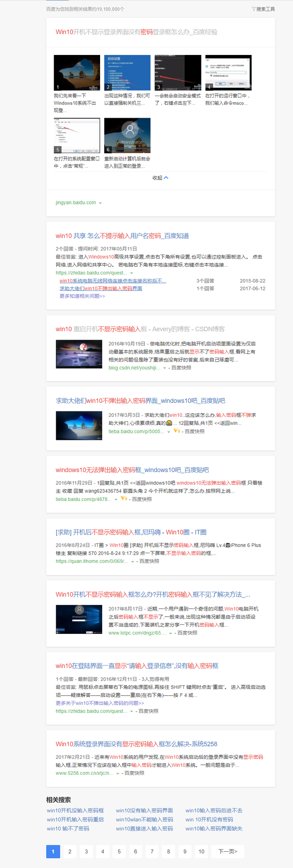Open result Win10开机不显示密码输入框怎么办?开机密码输入框不见了

[153, 594]
